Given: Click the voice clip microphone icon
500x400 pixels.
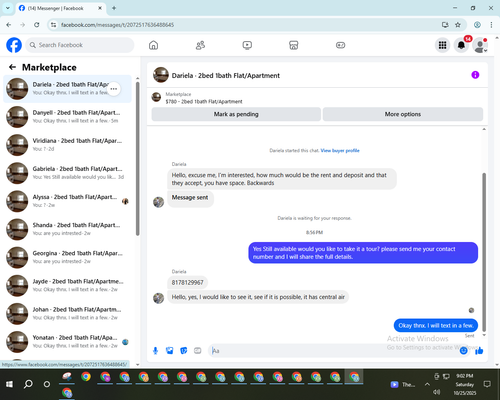Looking at the screenshot, I should [155, 351].
